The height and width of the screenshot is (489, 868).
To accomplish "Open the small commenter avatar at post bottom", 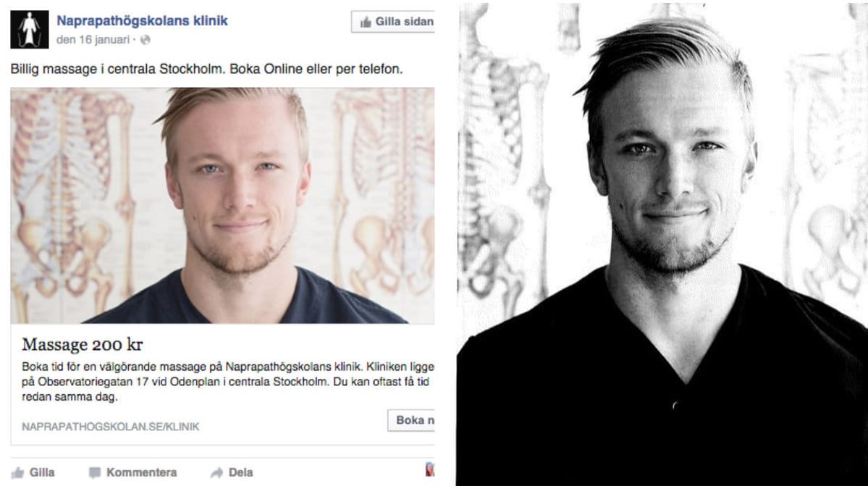I will [x=429, y=469].
